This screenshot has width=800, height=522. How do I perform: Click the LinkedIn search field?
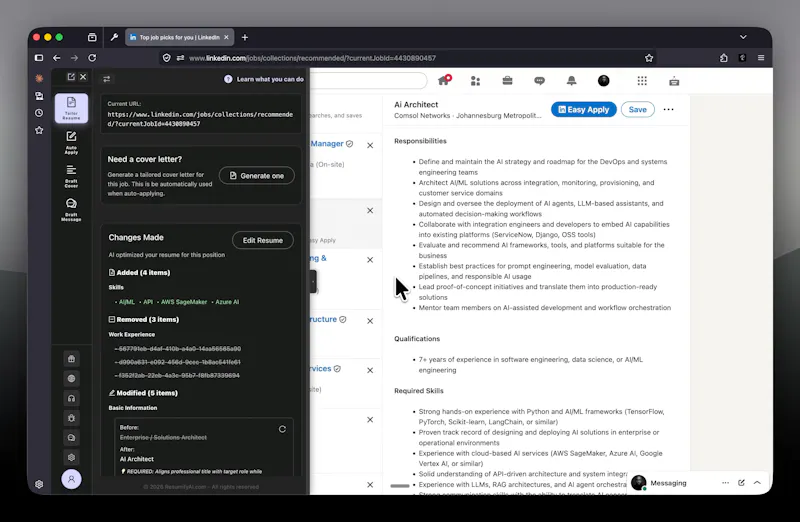[368, 81]
